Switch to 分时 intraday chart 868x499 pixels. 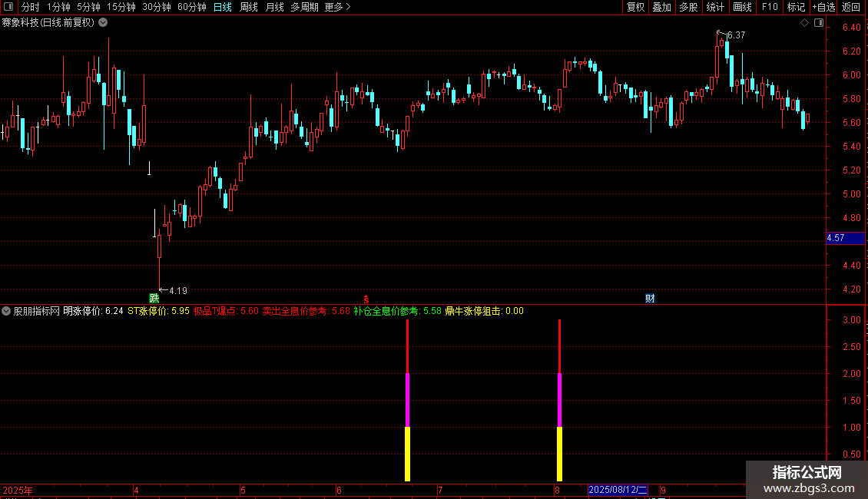(x=30, y=7)
